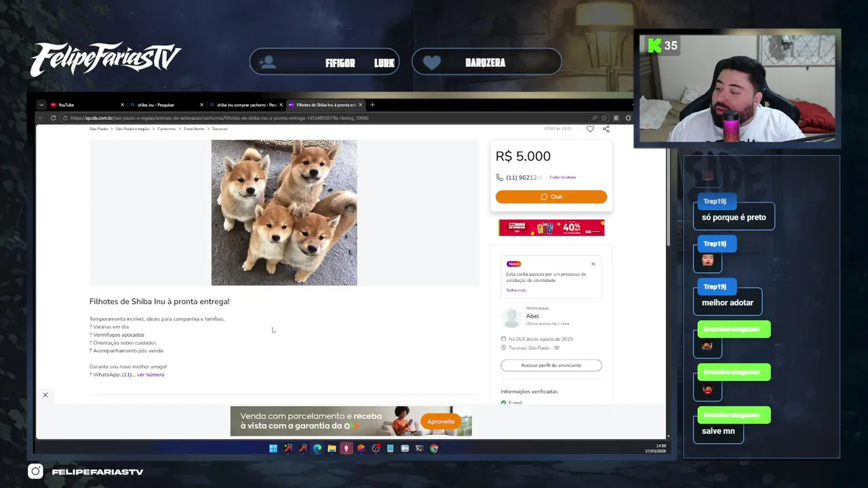Click the 'Saiba mais' link
868x488 pixels.
516,290
